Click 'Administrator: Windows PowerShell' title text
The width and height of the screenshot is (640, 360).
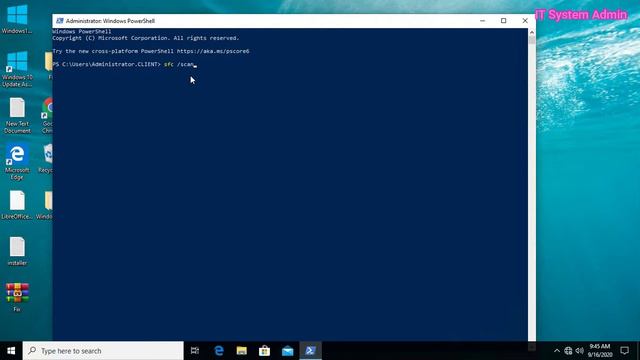pyautogui.click(x=110, y=21)
